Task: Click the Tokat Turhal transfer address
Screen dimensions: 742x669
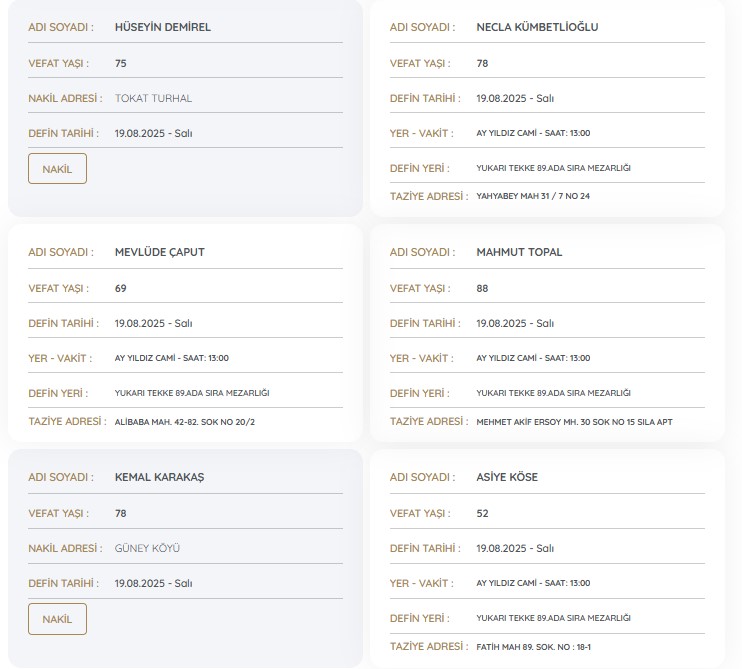Action: (153, 98)
